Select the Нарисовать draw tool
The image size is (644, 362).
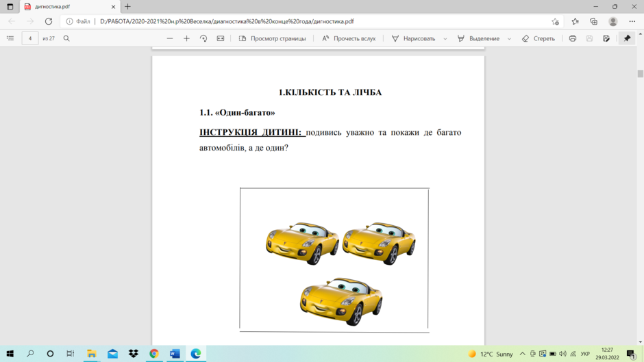coord(413,38)
